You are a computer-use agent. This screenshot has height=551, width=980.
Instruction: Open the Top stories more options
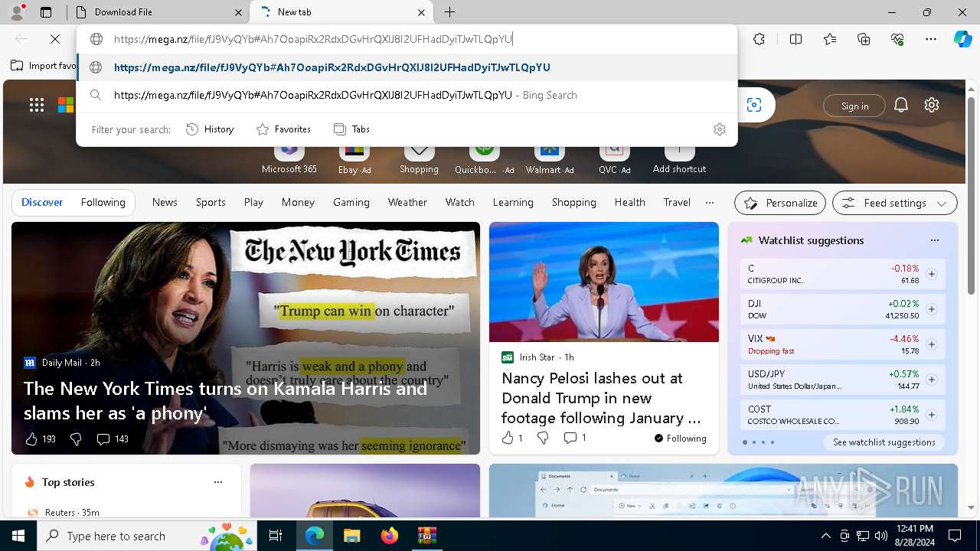click(x=218, y=482)
